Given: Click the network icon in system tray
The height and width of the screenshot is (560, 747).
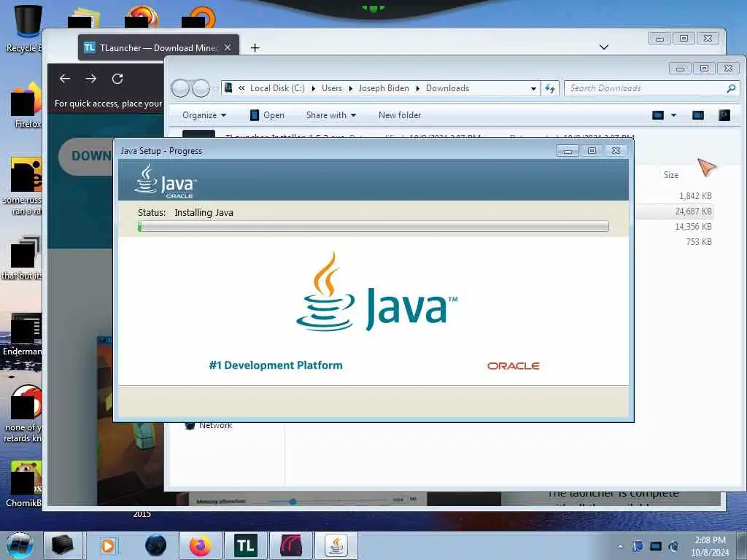Looking at the screenshot, I should (656, 546).
